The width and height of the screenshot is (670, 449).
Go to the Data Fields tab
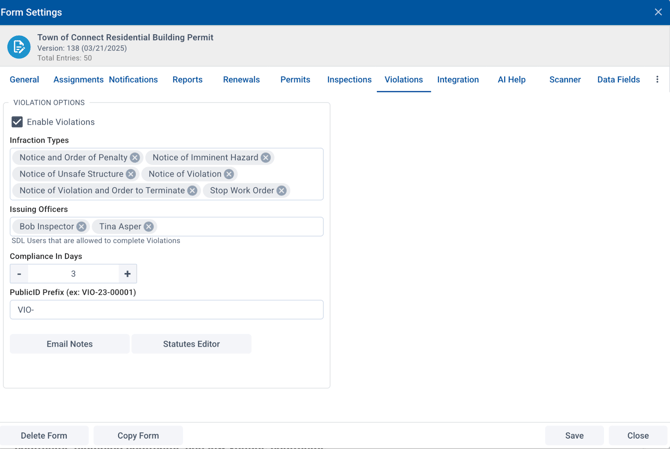[618, 80]
